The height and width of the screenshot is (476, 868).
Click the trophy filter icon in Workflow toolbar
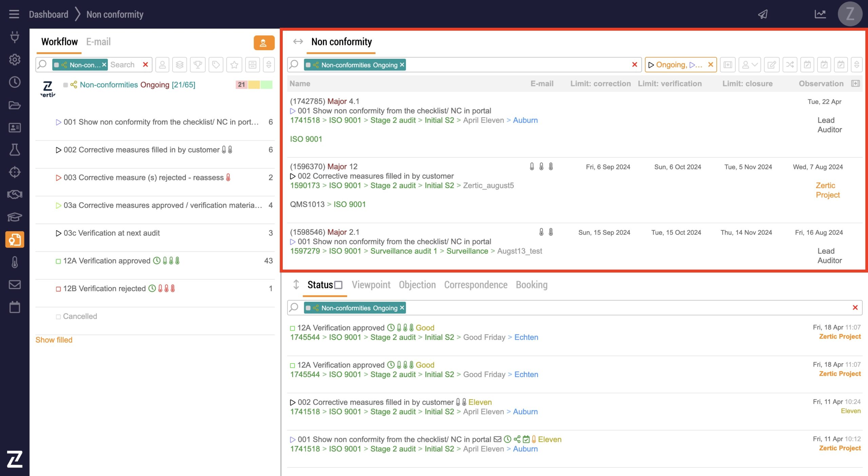(198, 65)
